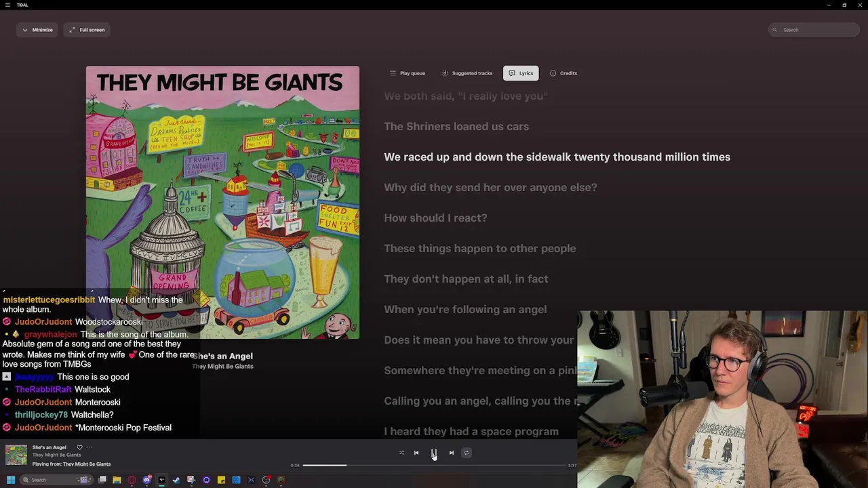868x488 pixels.
Task: Open File Explorer from the taskbar
Action: point(117,480)
